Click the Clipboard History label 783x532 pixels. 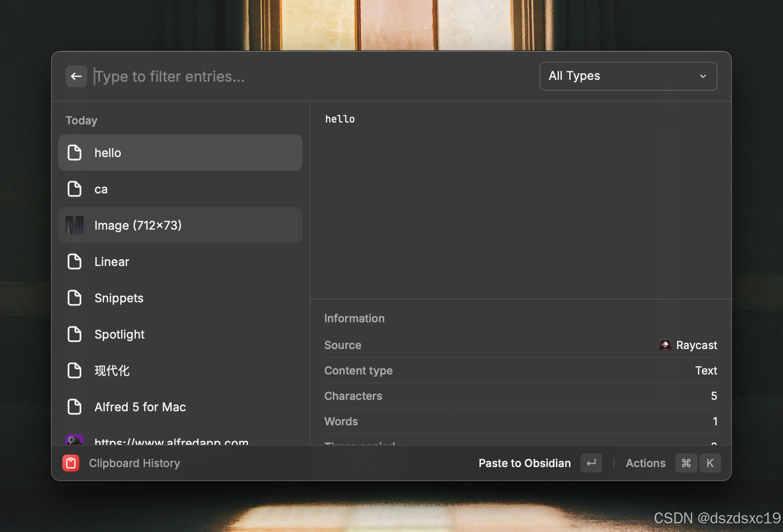coord(134,463)
